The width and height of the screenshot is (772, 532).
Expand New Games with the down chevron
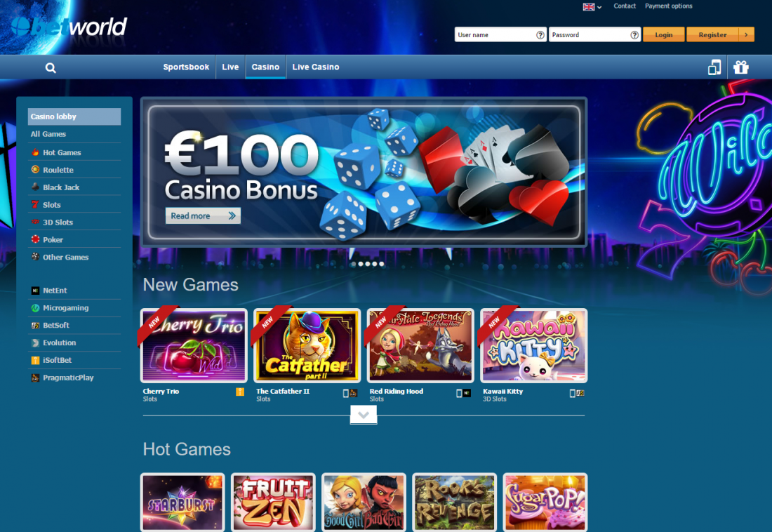pos(364,415)
